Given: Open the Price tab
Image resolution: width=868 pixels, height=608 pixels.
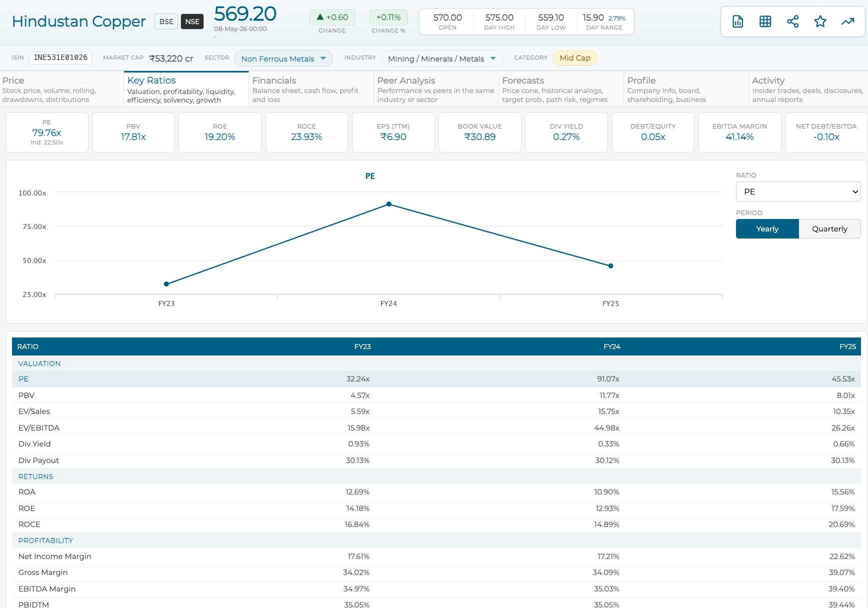Looking at the screenshot, I should coord(61,89).
